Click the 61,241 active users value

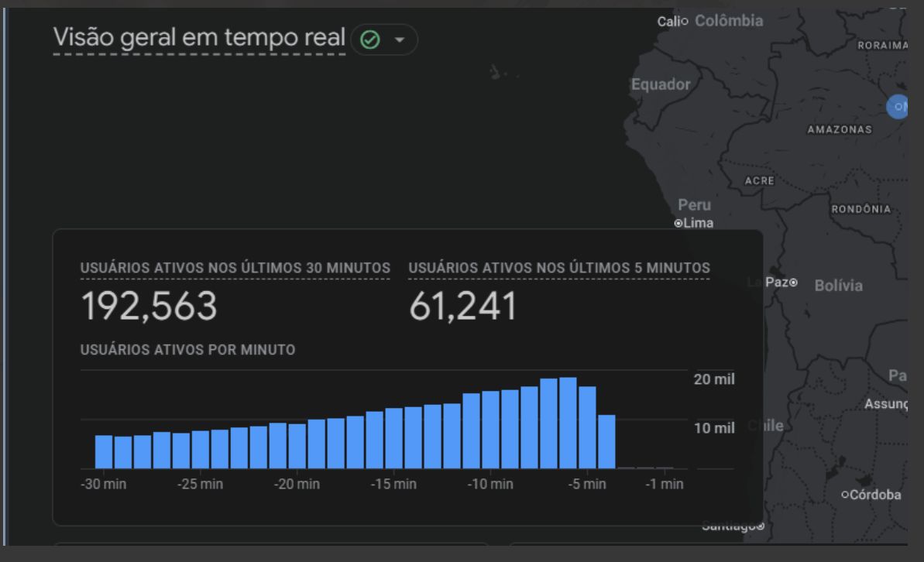[462, 308]
